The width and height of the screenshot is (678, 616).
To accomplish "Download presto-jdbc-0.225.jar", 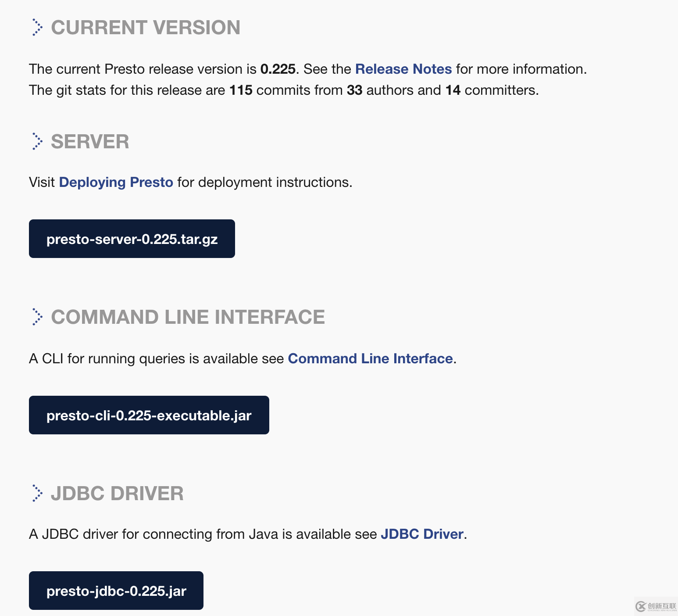I will click(116, 591).
